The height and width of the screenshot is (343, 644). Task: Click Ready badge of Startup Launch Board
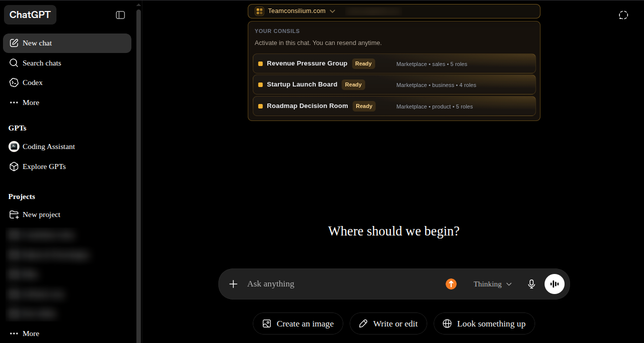coord(353,84)
